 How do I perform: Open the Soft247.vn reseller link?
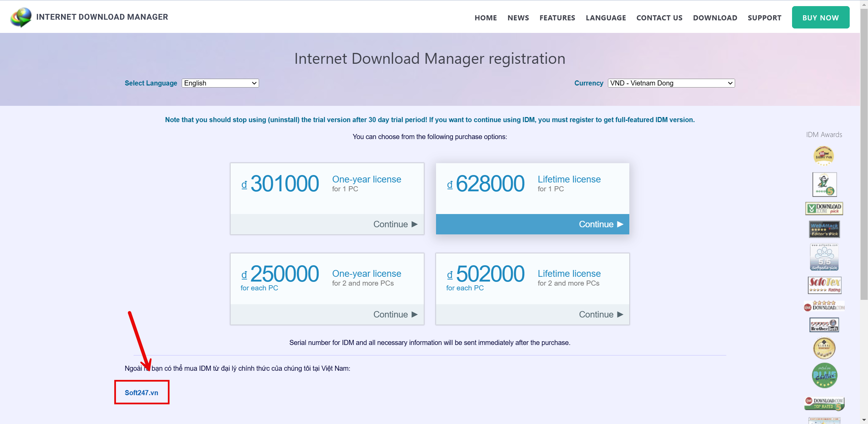141,392
